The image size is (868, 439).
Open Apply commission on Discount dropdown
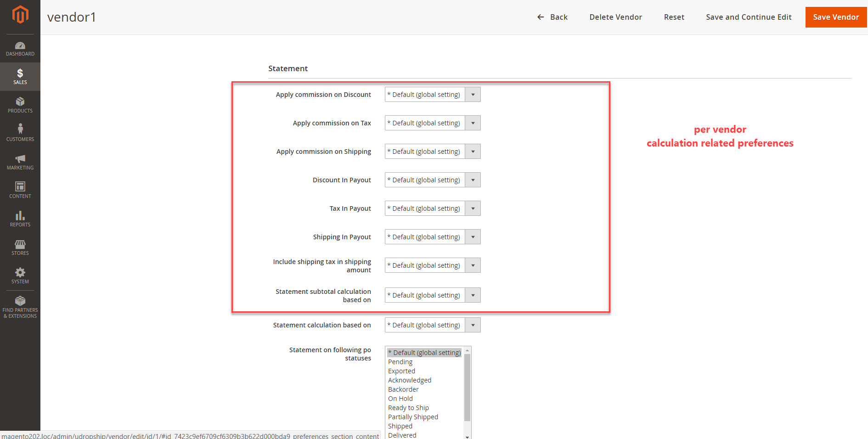coord(433,95)
